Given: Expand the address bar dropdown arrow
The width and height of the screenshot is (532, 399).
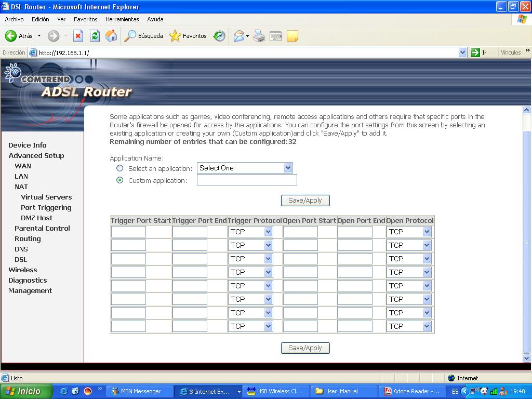Looking at the screenshot, I should pyautogui.click(x=462, y=52).
